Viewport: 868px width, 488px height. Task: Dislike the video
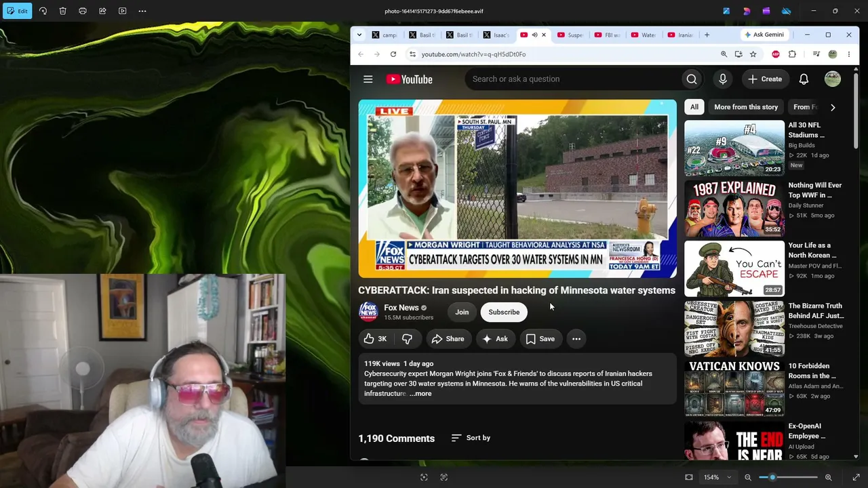pyautogui.click(x=407, y=339)
